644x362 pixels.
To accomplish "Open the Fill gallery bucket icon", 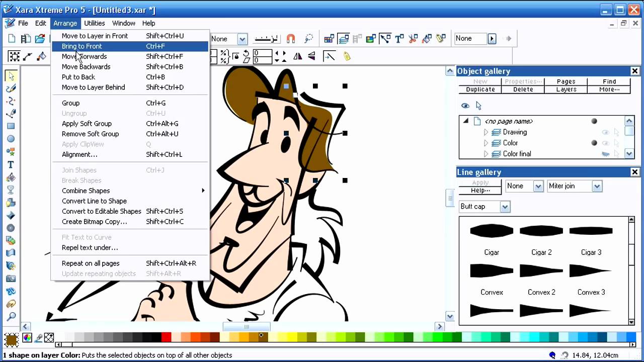I will 427,39.
